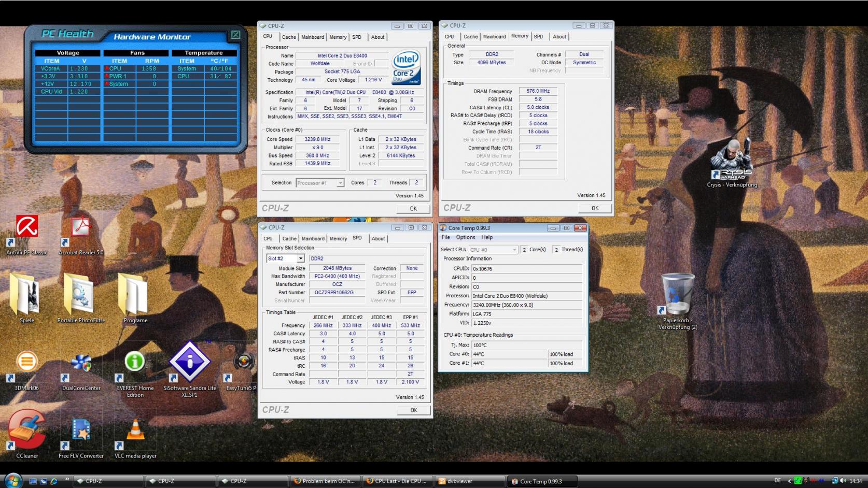This screenshot has height=488, width=868.
Task: Click OK in the CPU tab CPU-Z window
Action: [413, 209]
